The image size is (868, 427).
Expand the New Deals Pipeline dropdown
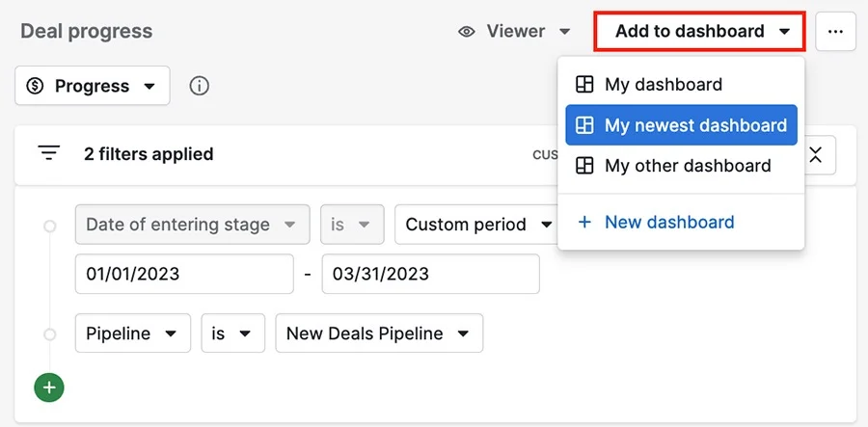[378, 334]
